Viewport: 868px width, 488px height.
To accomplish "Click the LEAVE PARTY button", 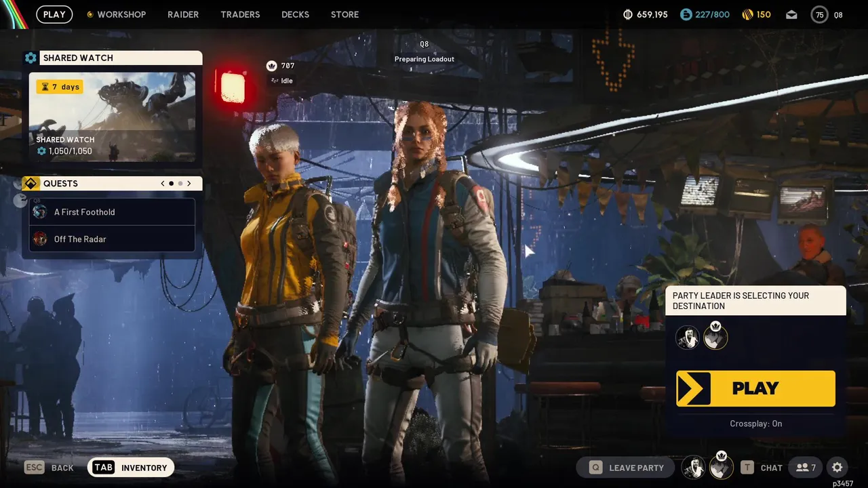I will pyautogui.click(x=625, y=468).
